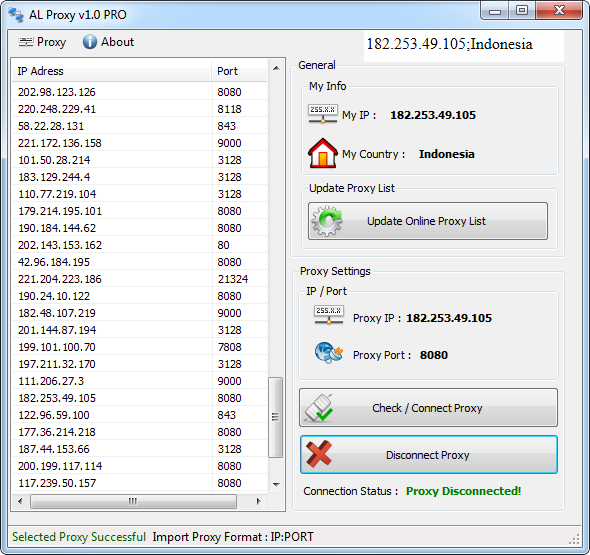This screenshot has height=555, width=590.
Task: Click the Proxy menu settings icon
Action: 26,42
